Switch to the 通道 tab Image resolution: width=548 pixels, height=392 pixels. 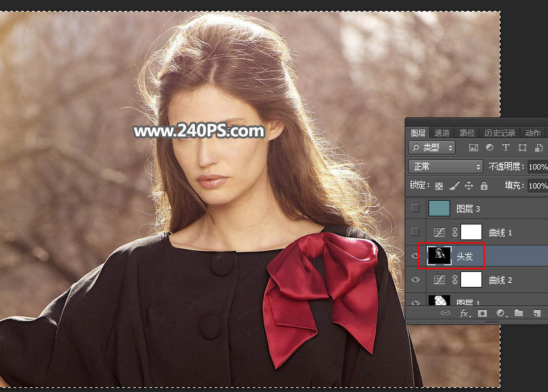tap(442, 133)
